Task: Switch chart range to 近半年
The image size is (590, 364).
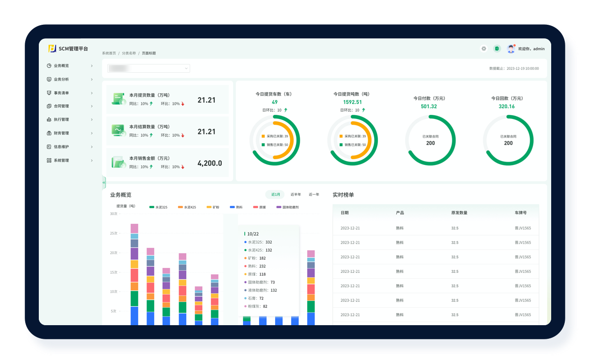Action: 295,195
